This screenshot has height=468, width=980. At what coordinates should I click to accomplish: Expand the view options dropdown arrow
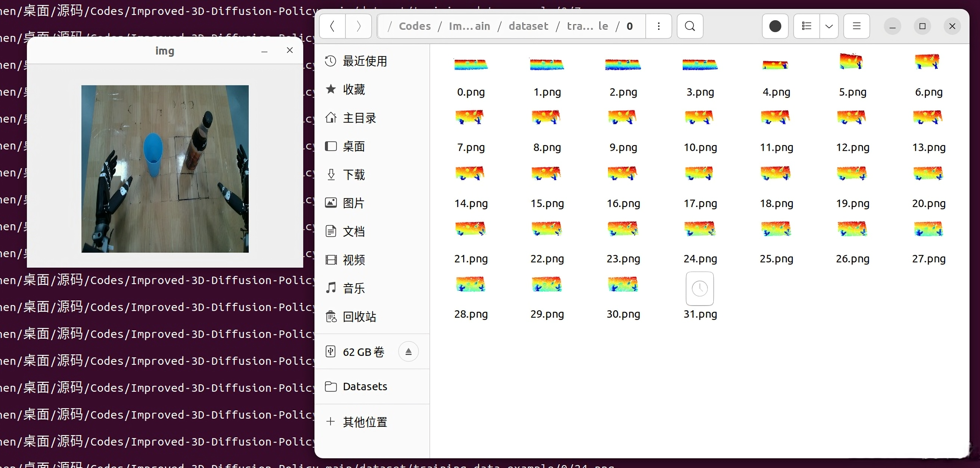829,26
